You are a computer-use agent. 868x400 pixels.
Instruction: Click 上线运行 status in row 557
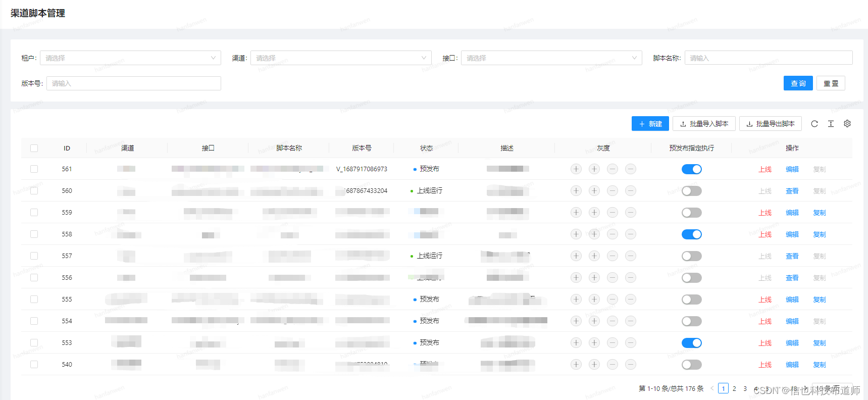tap(429, 256)
